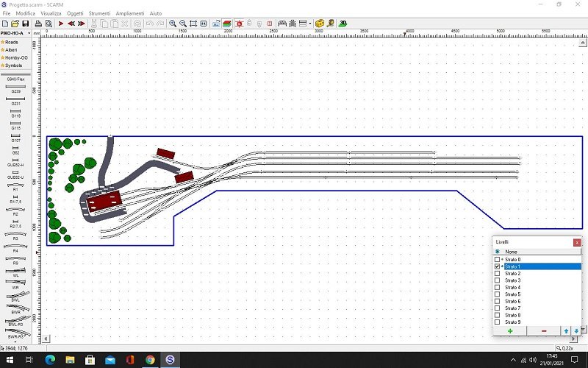Add a new layer with green plus

tap(509, 331)
